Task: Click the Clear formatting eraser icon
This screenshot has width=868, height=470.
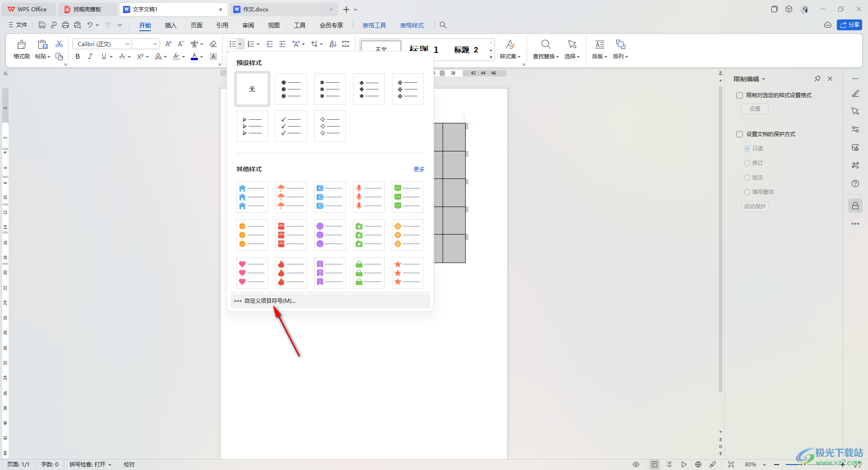Action: [213, 44]
